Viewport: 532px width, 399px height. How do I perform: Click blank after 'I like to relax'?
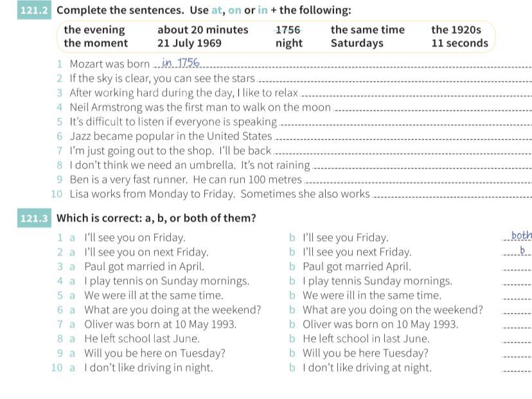click(x=415, y=94)
